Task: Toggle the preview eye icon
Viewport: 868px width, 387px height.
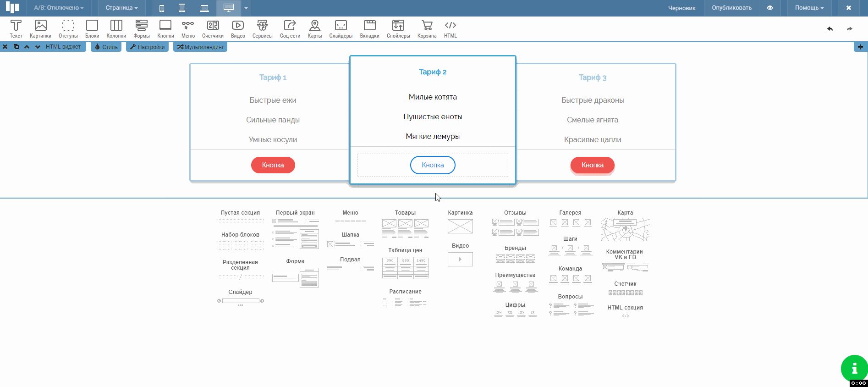Action: (770, 8)
